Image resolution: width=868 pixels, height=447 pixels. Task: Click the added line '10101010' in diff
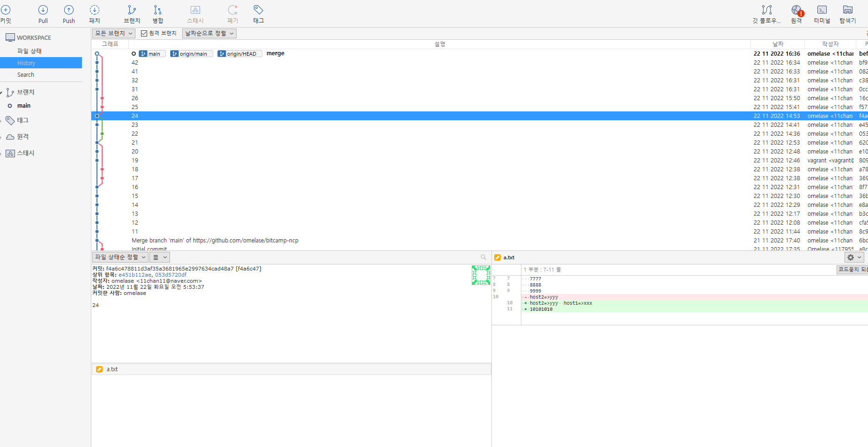696,309
